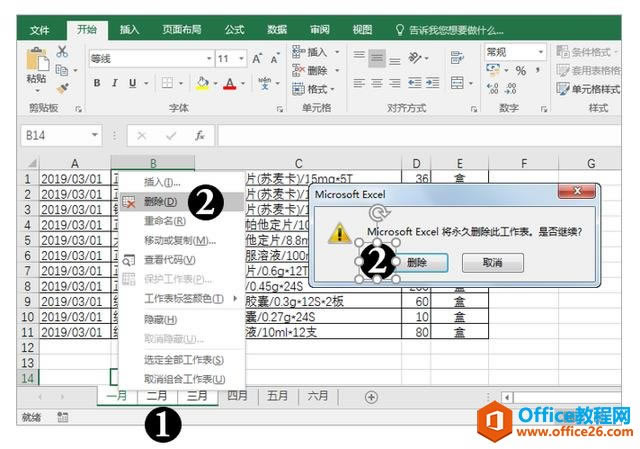
Task: Decrease indent icon
Action: [415, 83]
